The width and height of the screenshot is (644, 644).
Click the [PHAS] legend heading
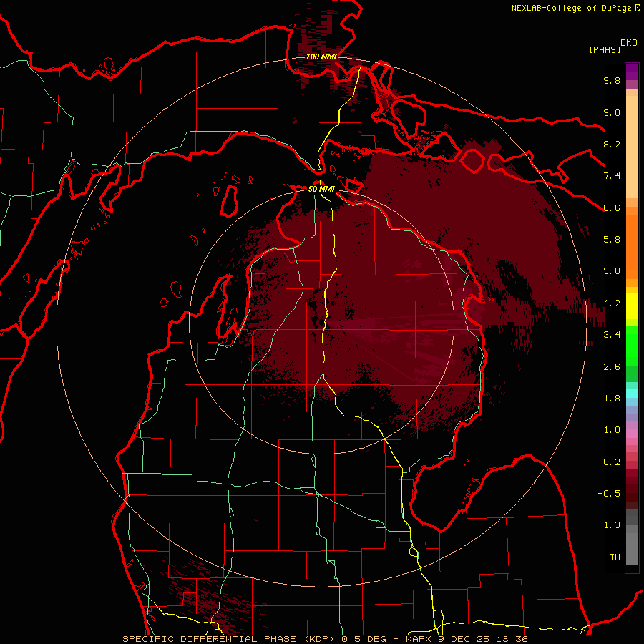(605, 49)
